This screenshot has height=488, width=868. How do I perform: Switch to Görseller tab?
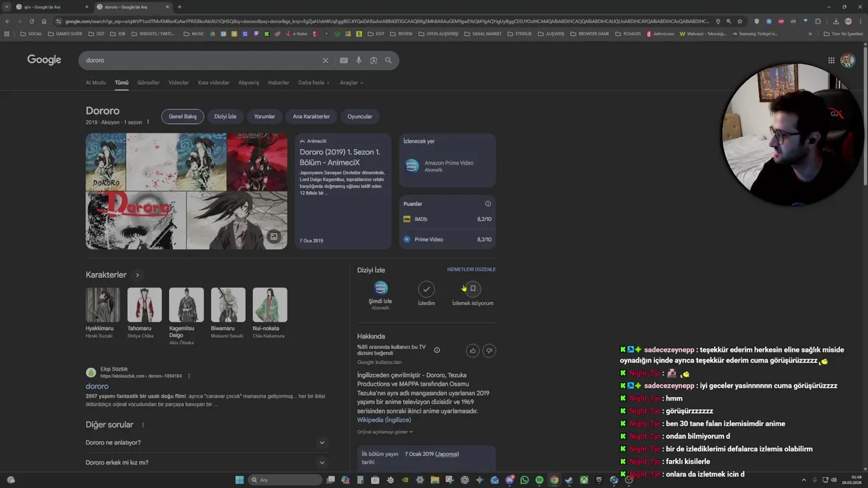click(149, 83)
